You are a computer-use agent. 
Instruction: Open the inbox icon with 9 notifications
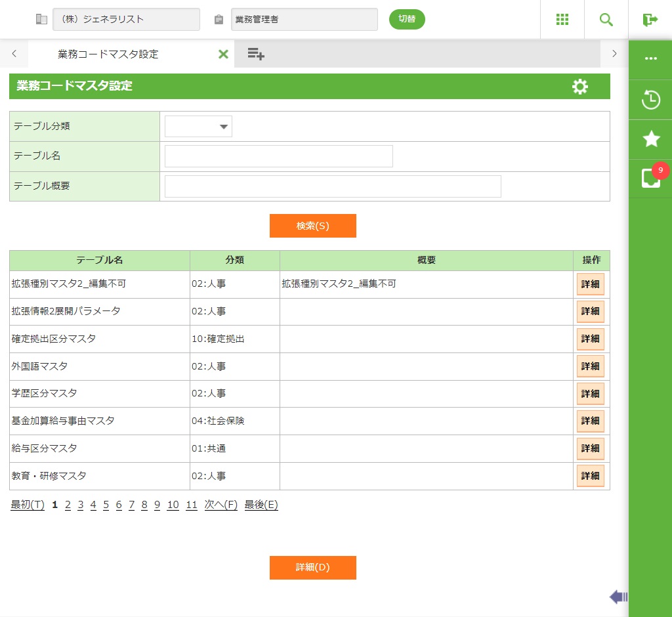point(650,178)
